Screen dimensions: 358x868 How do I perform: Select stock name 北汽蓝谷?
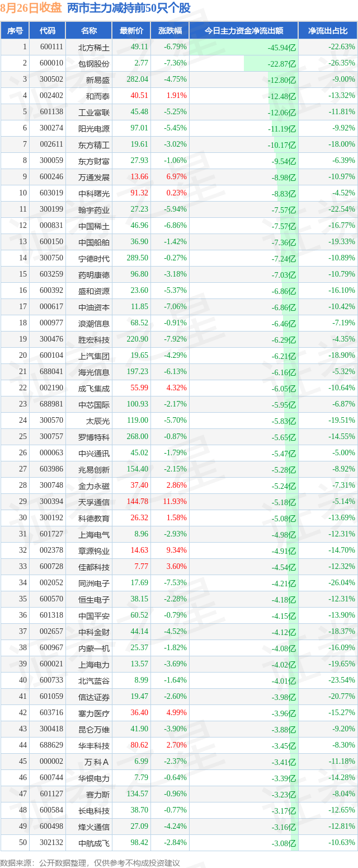pyautogui.click(x=94, y=680)
